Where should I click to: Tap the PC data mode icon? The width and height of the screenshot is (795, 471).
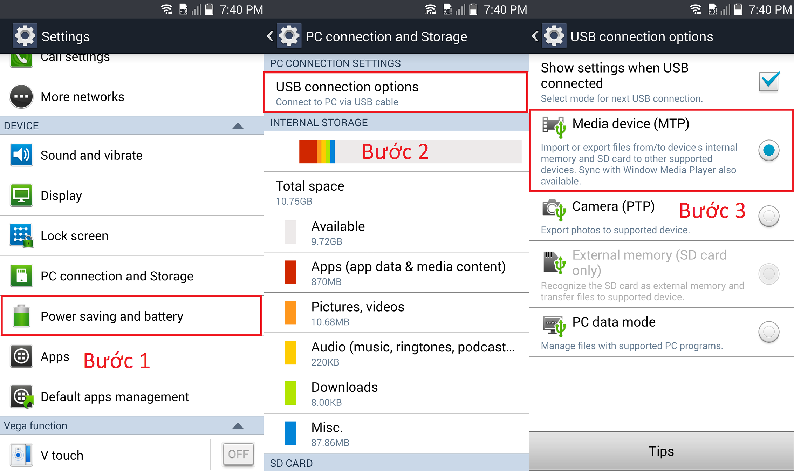[553, 324]
